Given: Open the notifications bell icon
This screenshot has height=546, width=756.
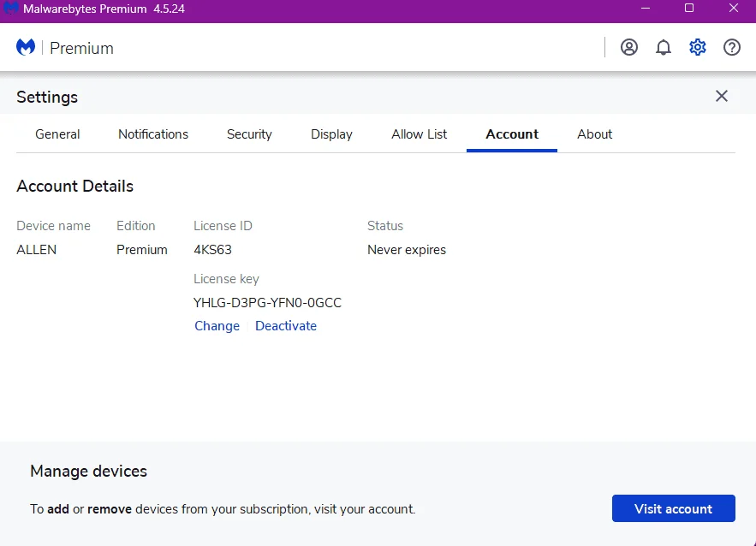Looking at the screenshot, I should (x=663, y=47).
